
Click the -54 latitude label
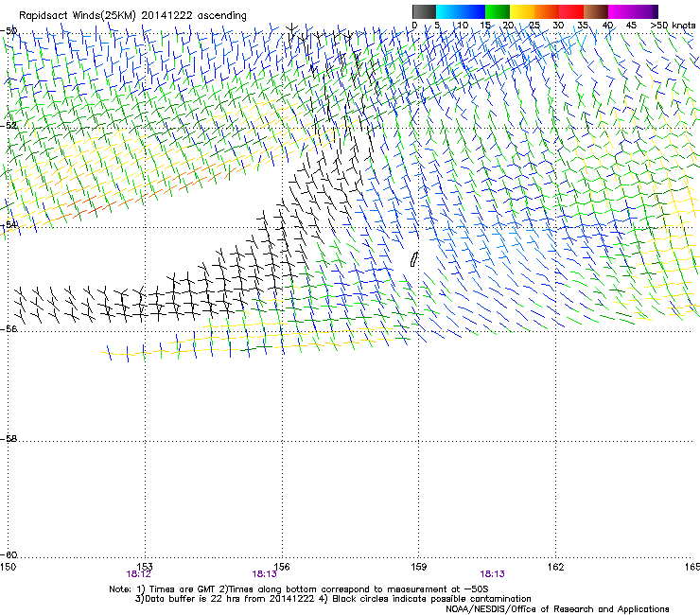9,224
